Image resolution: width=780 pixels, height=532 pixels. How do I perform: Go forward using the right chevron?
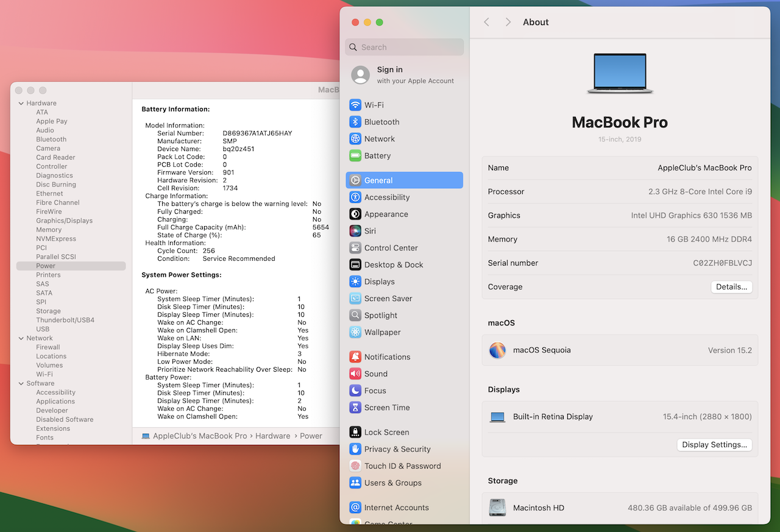click(508, 22)
